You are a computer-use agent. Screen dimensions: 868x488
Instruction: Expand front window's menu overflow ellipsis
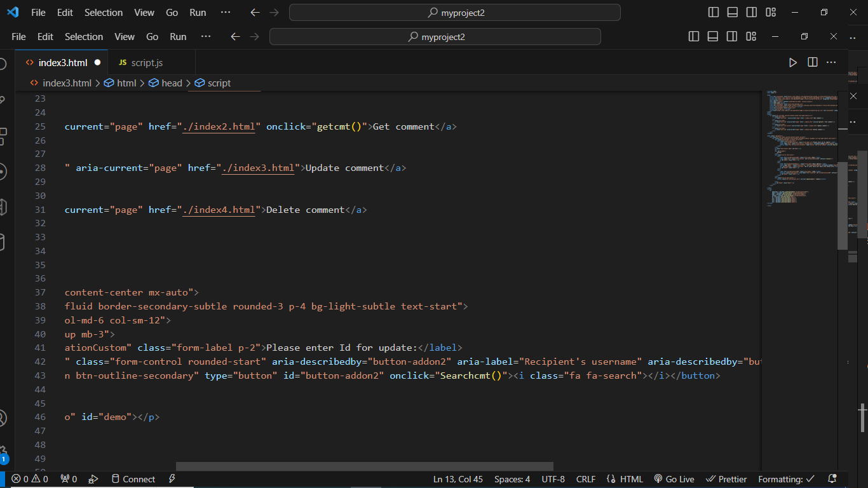pyautogui.click(x=205, y=37)
